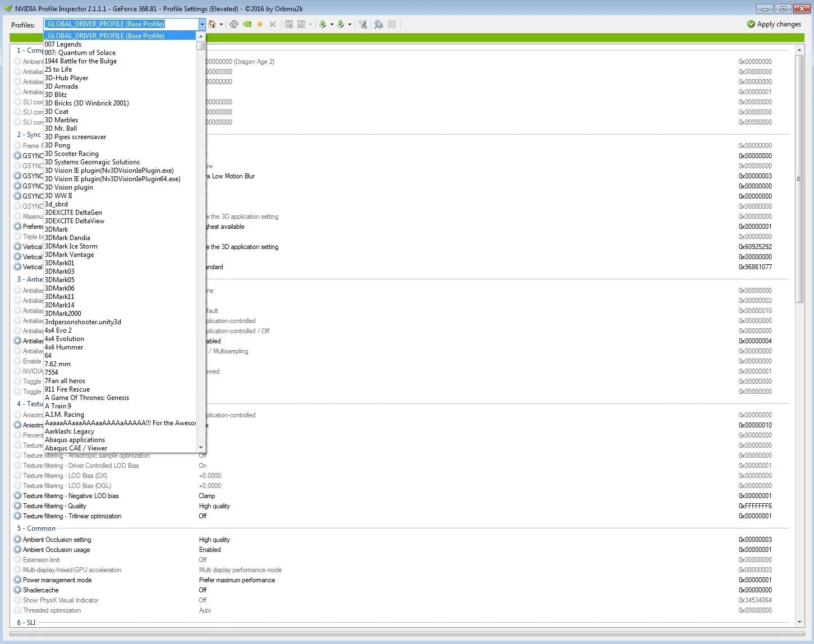Click the gear icon beside Shadercache
814x644 pixels.
pyautogui.click(x=17, y=590)
